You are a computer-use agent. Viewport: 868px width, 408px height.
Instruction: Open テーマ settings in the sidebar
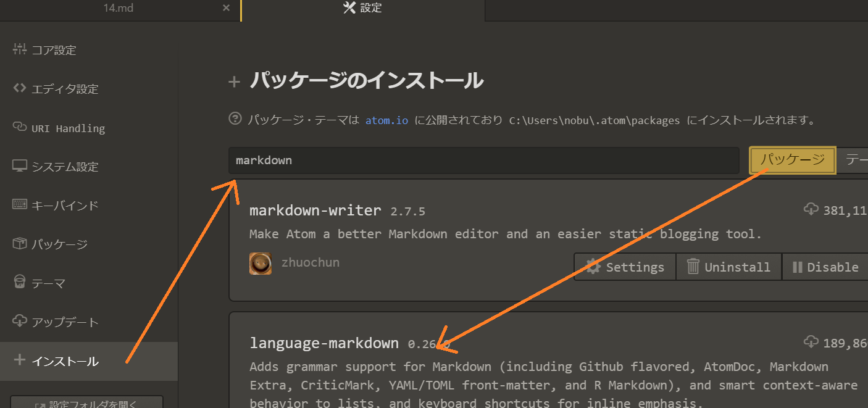point(89,283)
